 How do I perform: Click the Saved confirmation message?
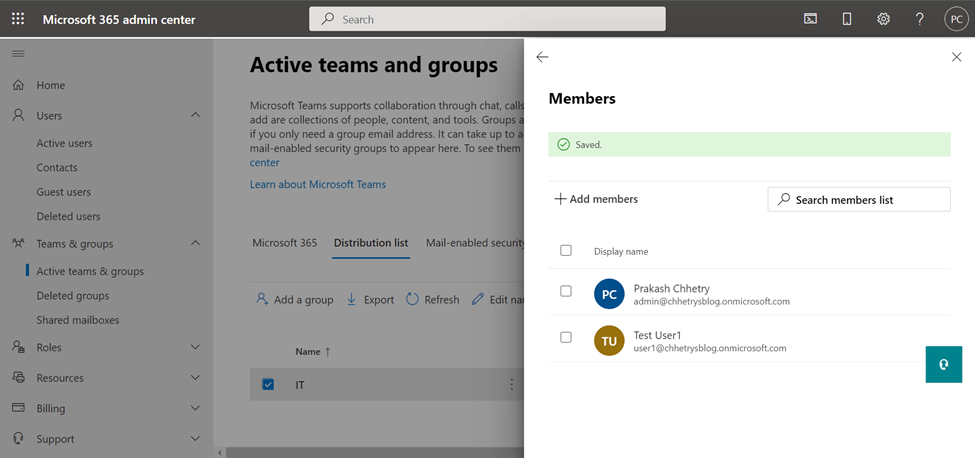pos(749,144)
